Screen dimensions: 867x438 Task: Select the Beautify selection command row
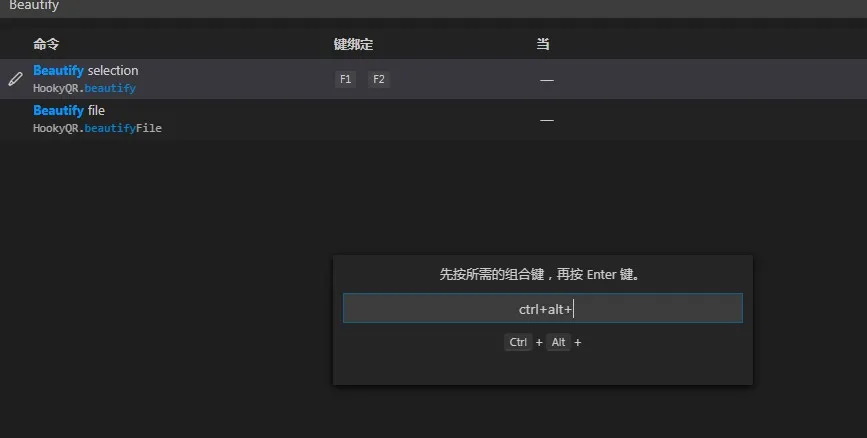tap(434, 79)
